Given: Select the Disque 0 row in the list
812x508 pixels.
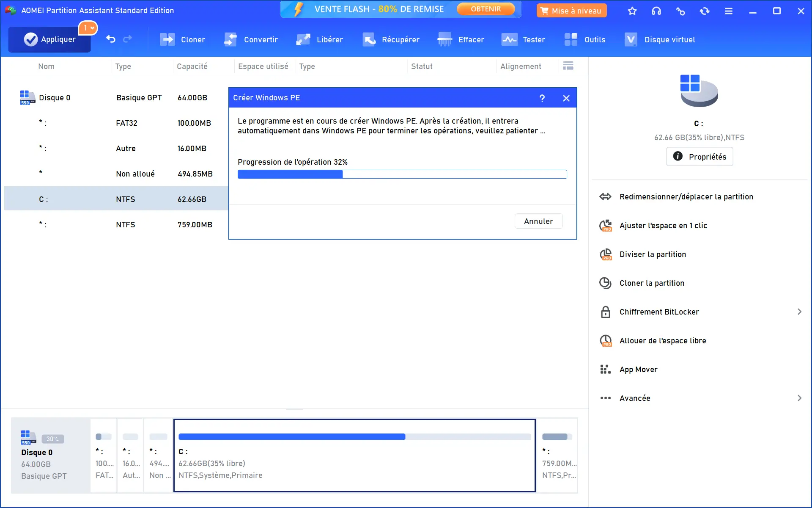Looking at the screenshot, I should 116,98.
